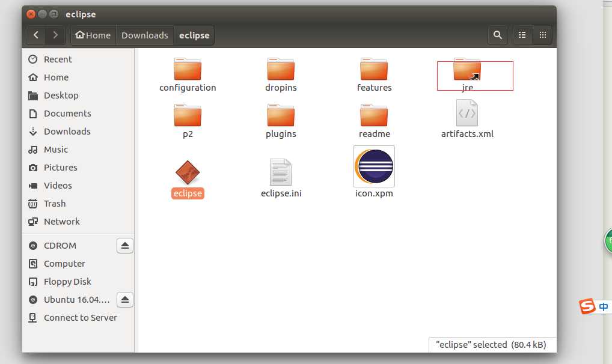Select the artifacts.xml file icon

(467, 113)
